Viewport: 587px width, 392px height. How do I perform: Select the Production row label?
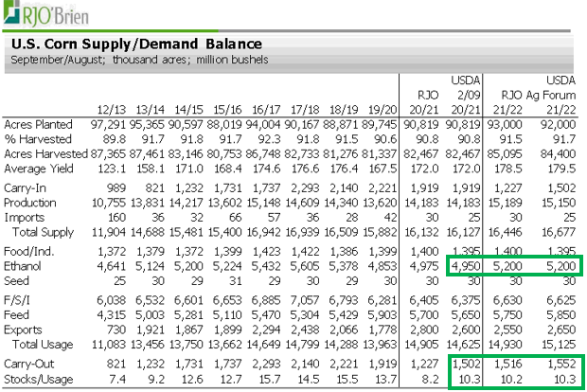point(30,202)
